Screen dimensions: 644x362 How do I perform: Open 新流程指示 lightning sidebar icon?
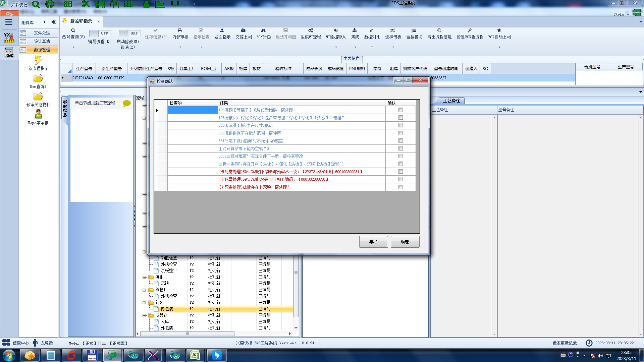pos(38,60)
